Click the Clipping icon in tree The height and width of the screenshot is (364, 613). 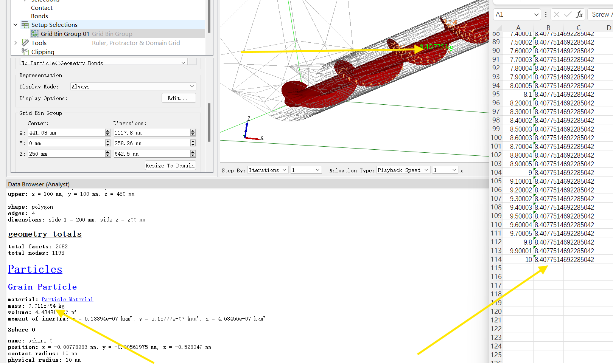click(25, 51)
